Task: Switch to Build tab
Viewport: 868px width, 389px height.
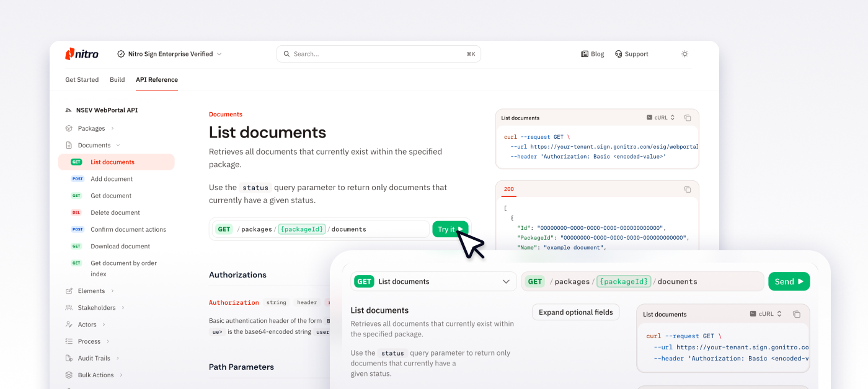Action: tap(117, 79)
